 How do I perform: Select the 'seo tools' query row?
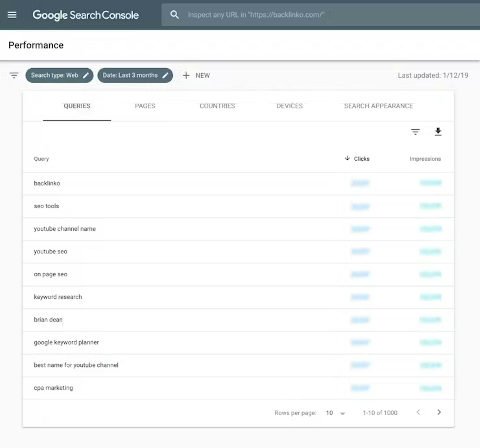point(238,206)
